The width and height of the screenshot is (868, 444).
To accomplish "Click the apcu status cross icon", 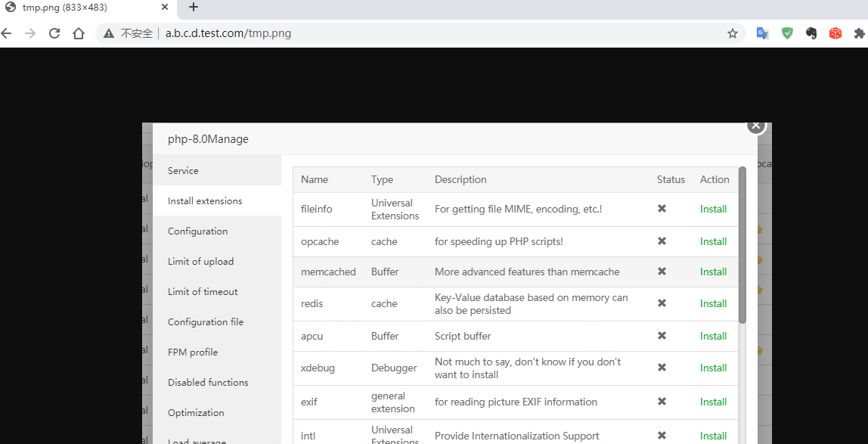I will coord(662,336).
